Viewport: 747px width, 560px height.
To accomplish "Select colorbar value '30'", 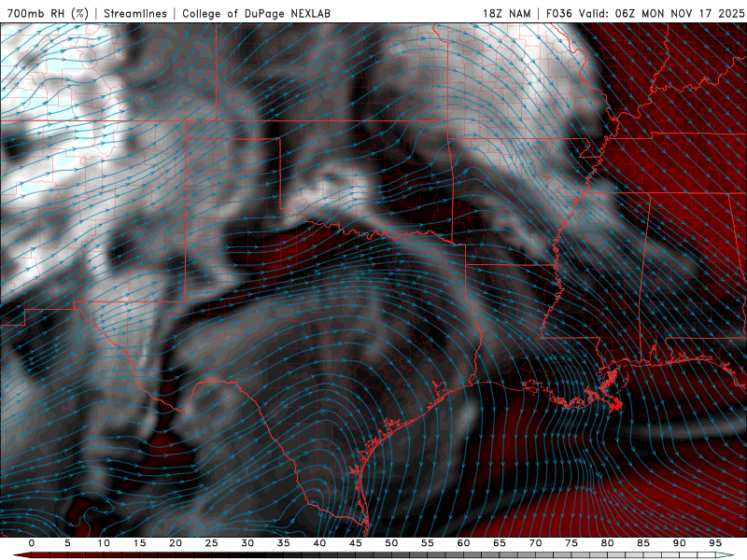I will point(247,543).
